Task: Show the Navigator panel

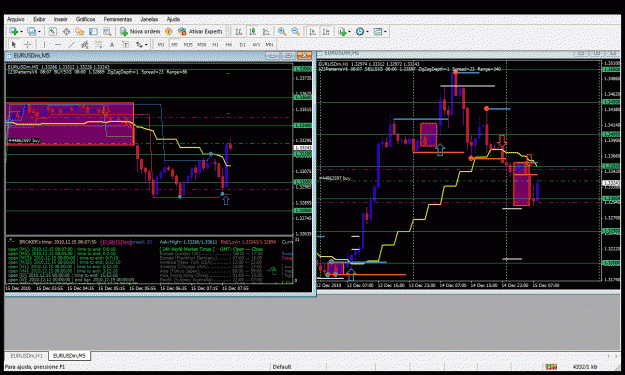Action: tap(80, 31)
